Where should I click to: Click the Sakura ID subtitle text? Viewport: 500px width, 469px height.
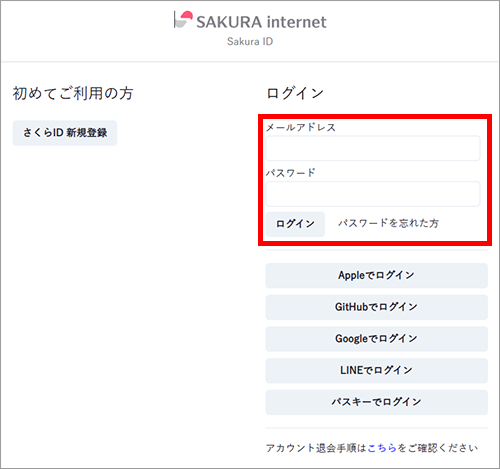coord(250,42)
